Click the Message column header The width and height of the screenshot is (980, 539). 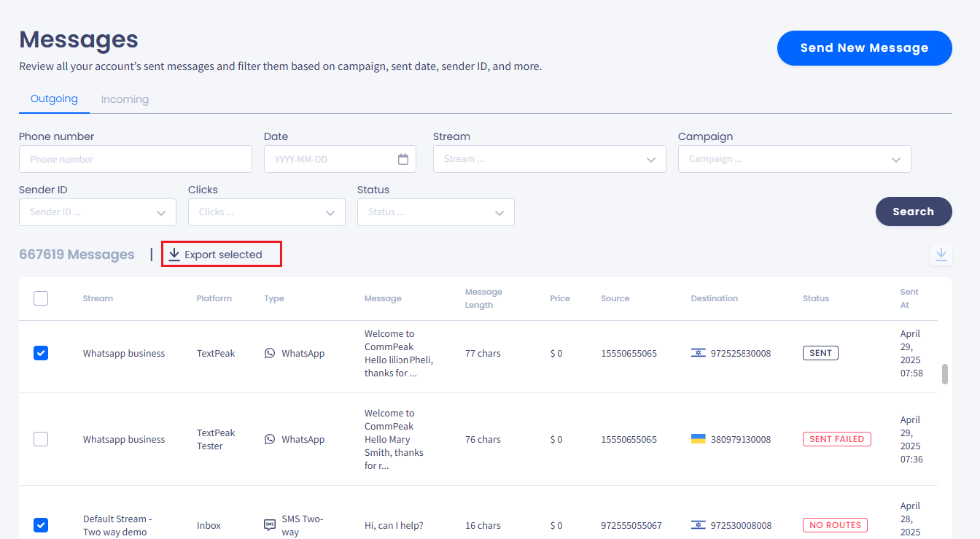(383, 298)
